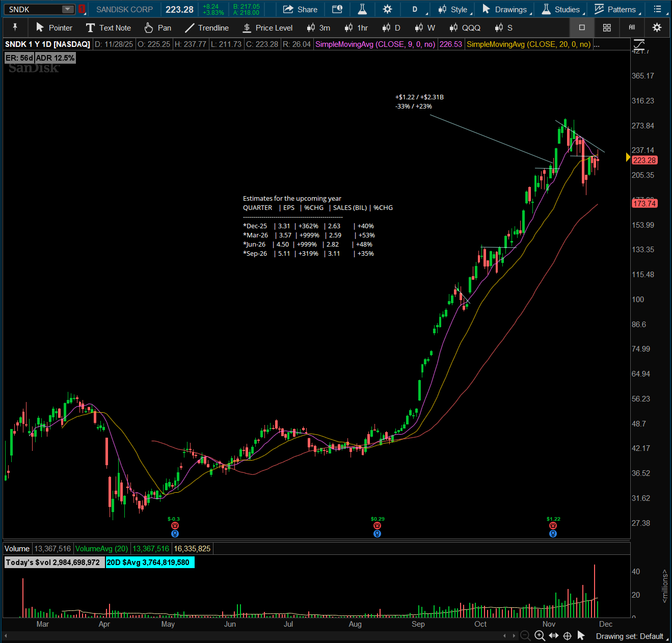Viewport: 672px width, 643px height.
Task: Select the Pan tool
Action: click(157, 28)
